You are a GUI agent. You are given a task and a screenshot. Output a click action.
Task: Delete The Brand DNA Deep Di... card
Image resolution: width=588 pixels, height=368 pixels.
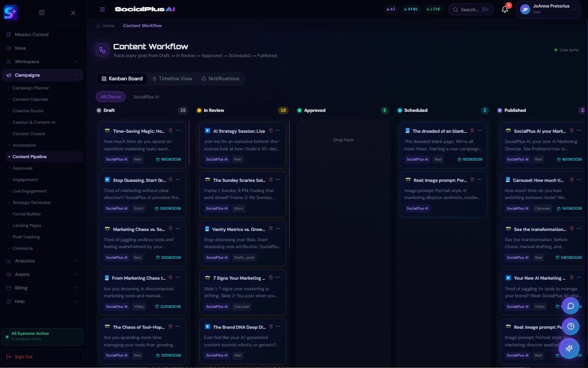pos(271,327)
